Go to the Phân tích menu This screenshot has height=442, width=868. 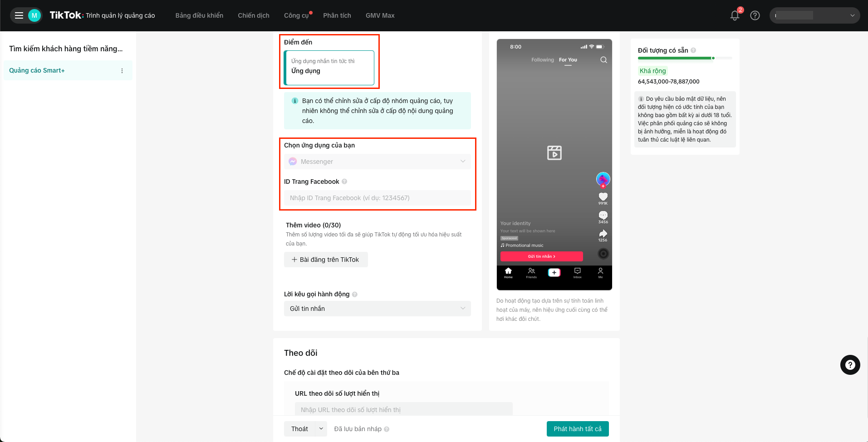[x=337, y=15]
